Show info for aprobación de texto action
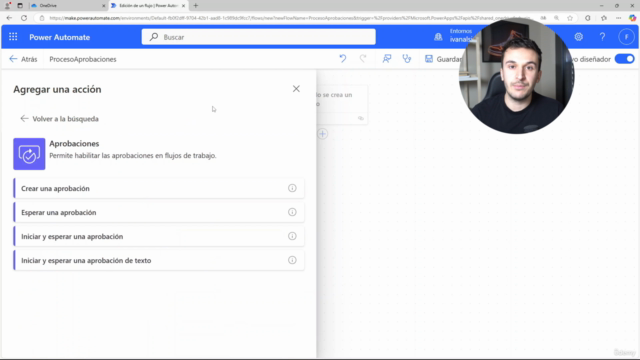The height and width of the screenshot is (360, 640). click(292, 260)
